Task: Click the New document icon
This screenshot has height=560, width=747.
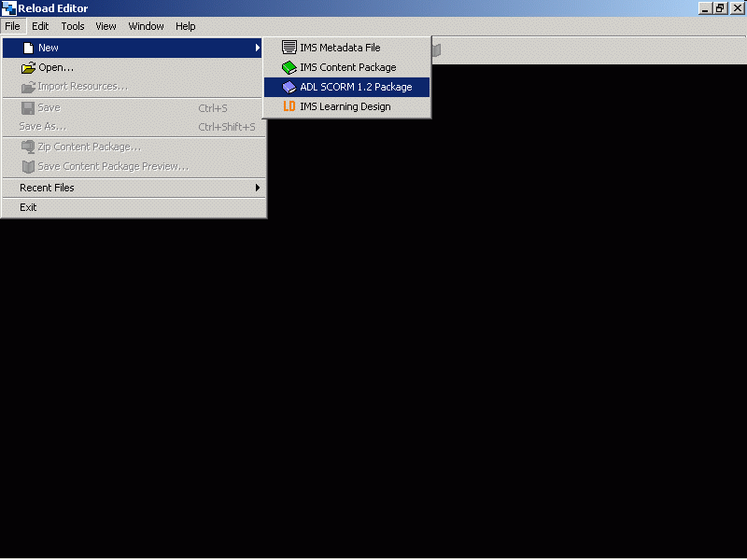Action: click(28, 48)
